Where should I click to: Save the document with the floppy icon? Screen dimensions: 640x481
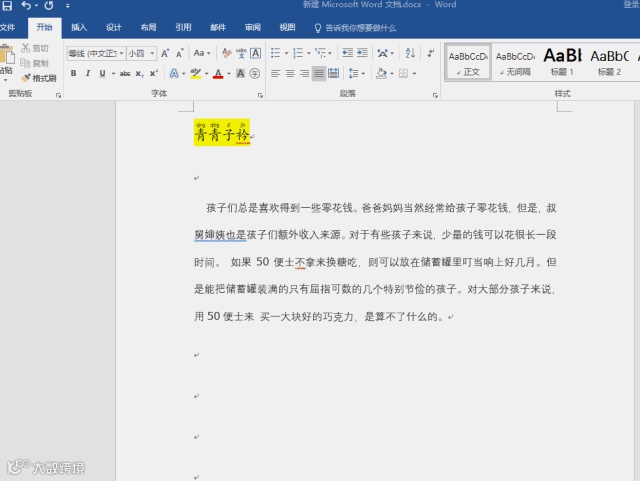[x=7, y=5]
